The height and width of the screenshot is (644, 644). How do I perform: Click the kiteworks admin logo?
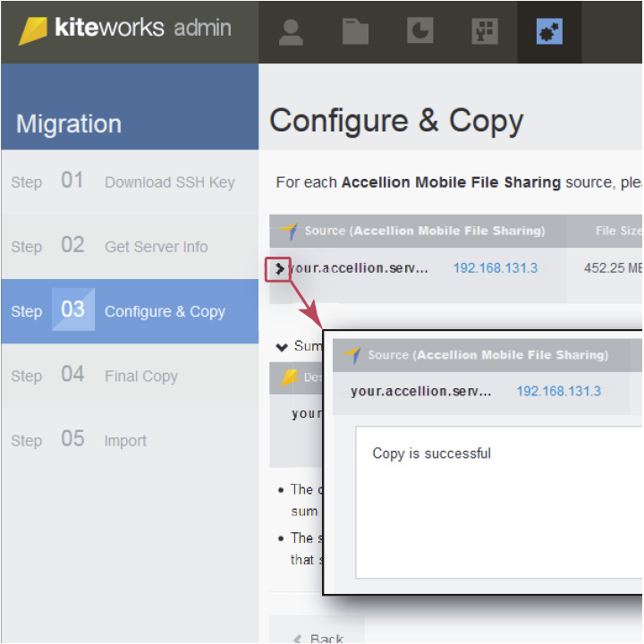pyautogui.click(x=125, y=30)
